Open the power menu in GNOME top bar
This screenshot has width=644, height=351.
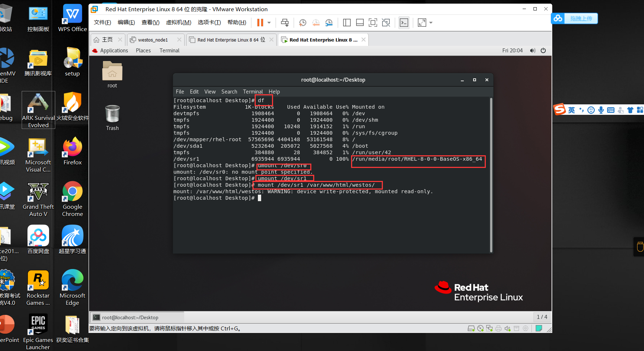tap(543, 51)
